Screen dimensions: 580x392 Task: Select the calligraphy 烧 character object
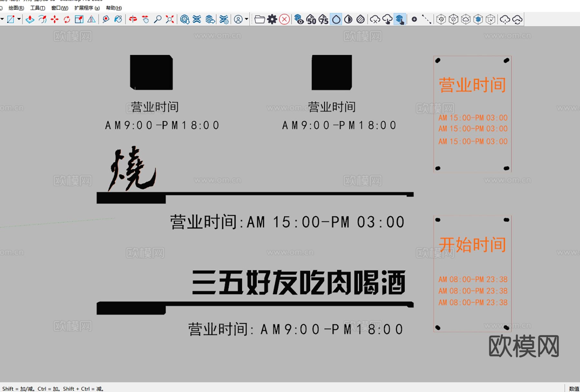[132, 169]
